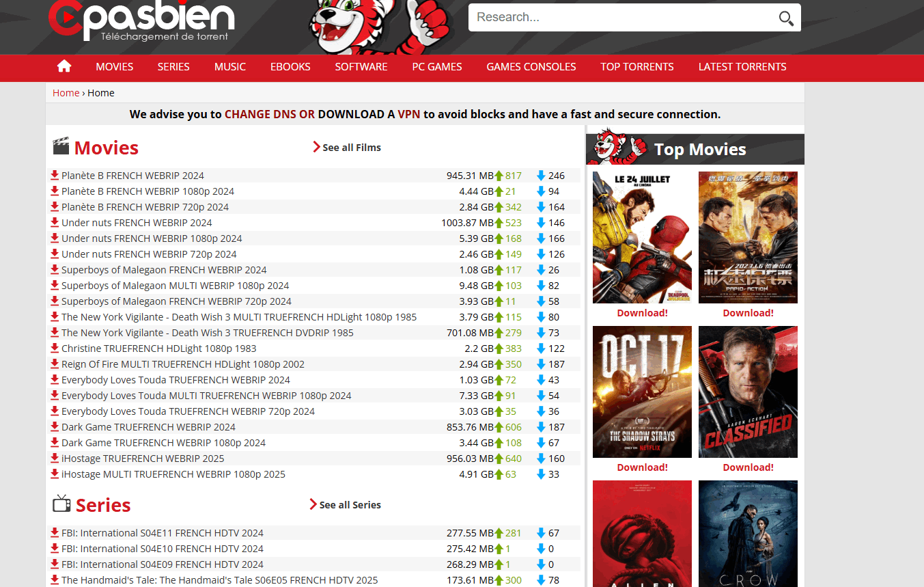
Task: Click download icon for FBI: International S04E11
Action: point(55,533)
